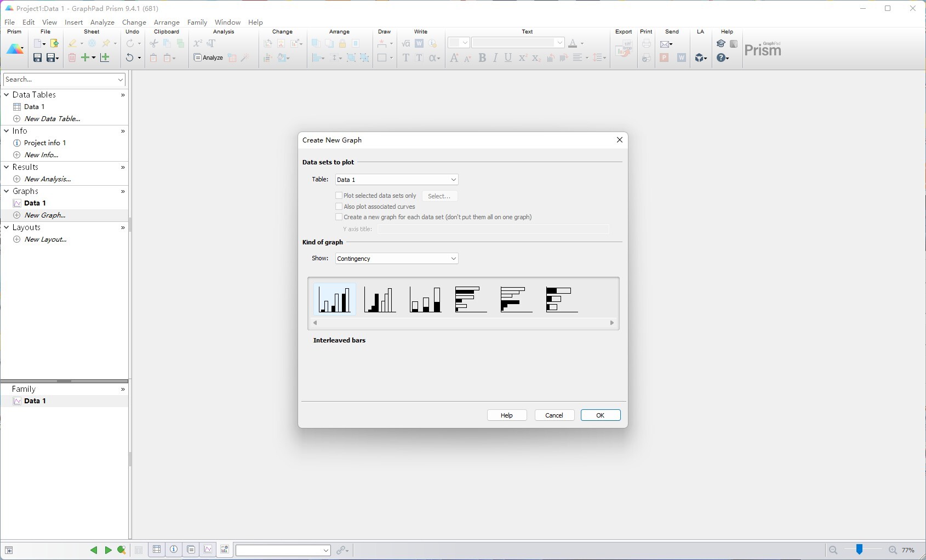Send to PowerPoint using the P icon
The image size is (926, 560).
pos(664,58)
